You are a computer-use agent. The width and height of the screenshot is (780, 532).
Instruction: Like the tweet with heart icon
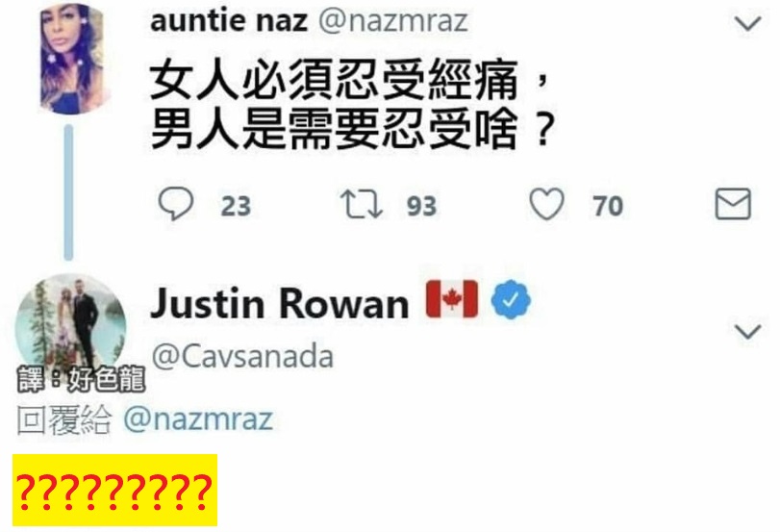[546, 204]
